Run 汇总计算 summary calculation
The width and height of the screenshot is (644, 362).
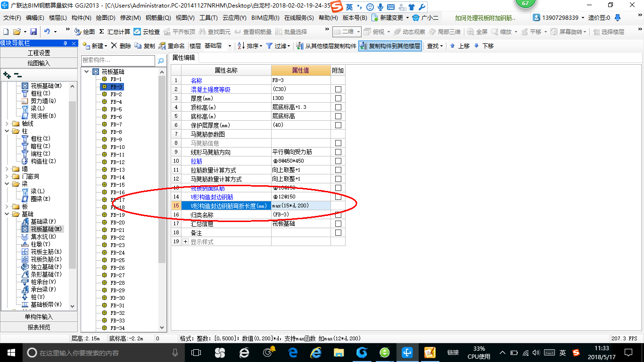tap(115, 32)
